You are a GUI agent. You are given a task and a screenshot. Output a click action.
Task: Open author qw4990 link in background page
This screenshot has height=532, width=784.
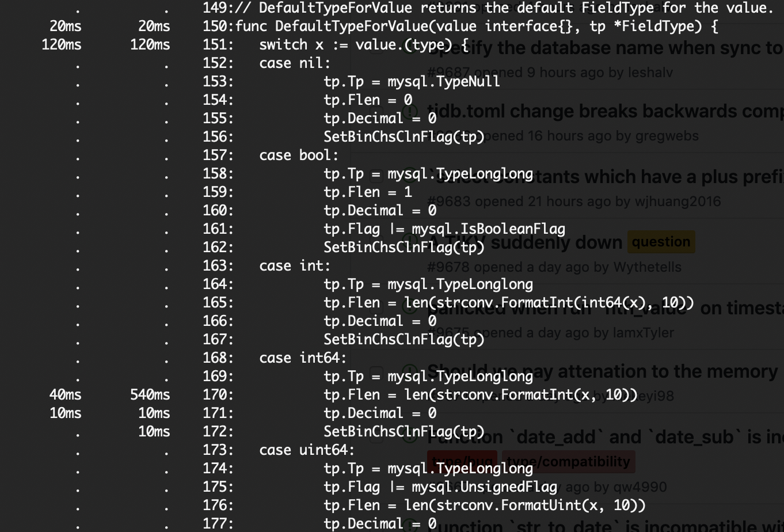640,487
